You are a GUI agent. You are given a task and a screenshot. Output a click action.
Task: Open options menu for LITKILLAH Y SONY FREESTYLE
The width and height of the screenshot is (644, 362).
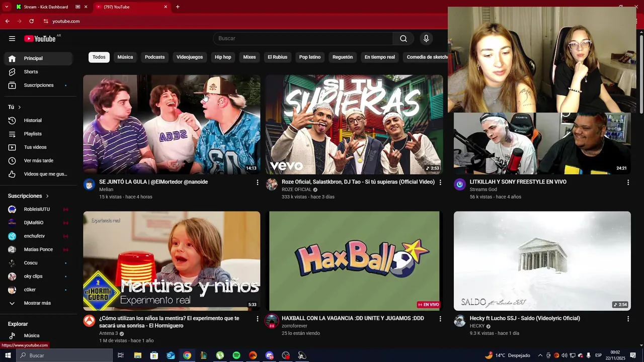tap(628, 183)
